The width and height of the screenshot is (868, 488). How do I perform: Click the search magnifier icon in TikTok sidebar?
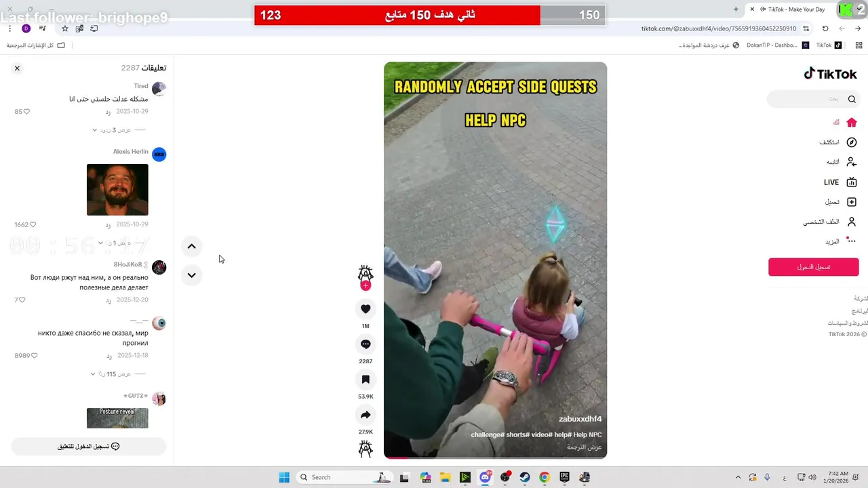pyautogui.click(x=852, y=99)
